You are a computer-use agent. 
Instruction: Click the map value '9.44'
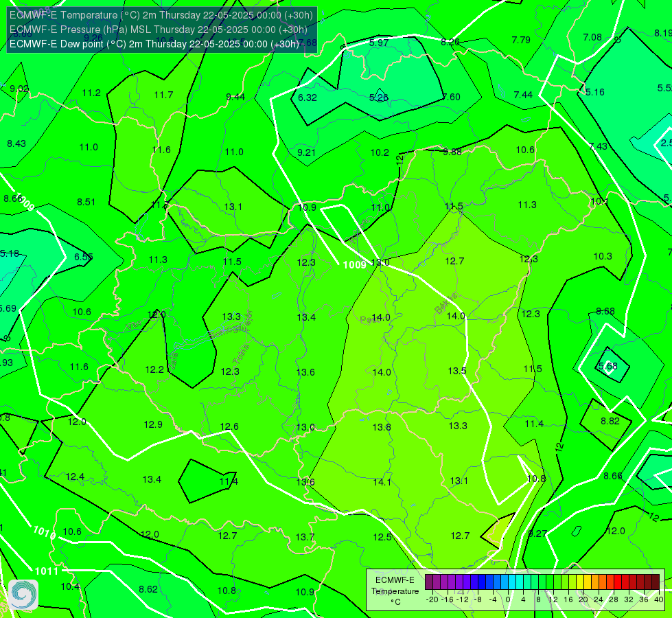235,97
